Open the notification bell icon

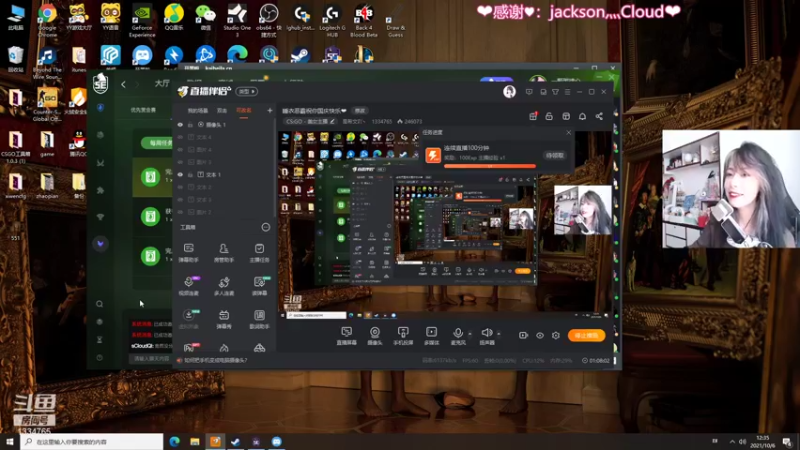[x=582, y=116]
